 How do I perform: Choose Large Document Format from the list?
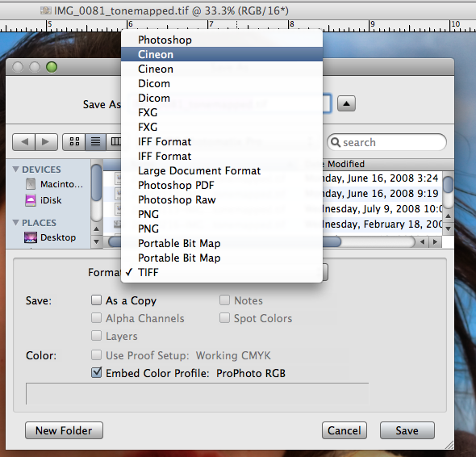tap(222, 170)
